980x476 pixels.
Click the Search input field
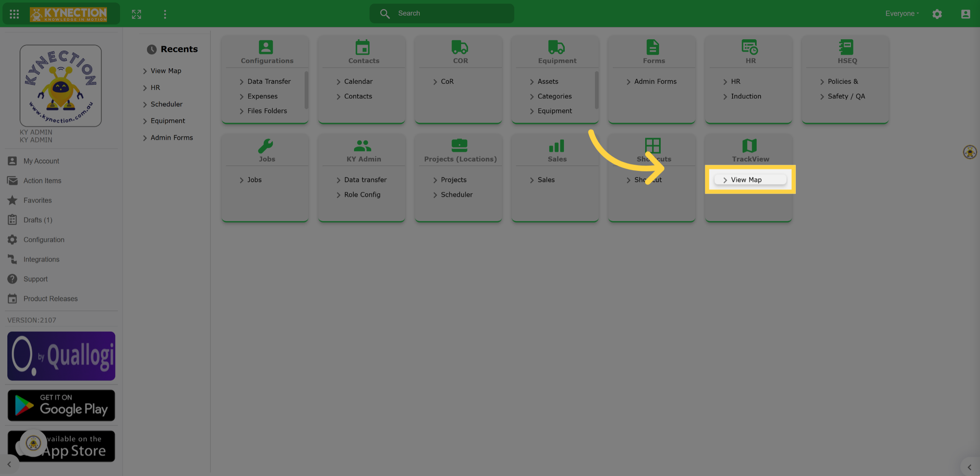point(442,13)
